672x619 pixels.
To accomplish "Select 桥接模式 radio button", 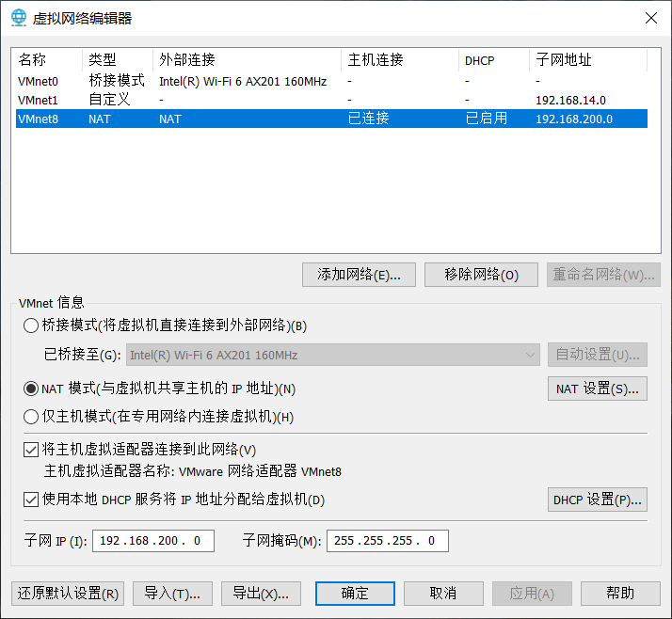I will pyautogui.click(x=31, y=326).
